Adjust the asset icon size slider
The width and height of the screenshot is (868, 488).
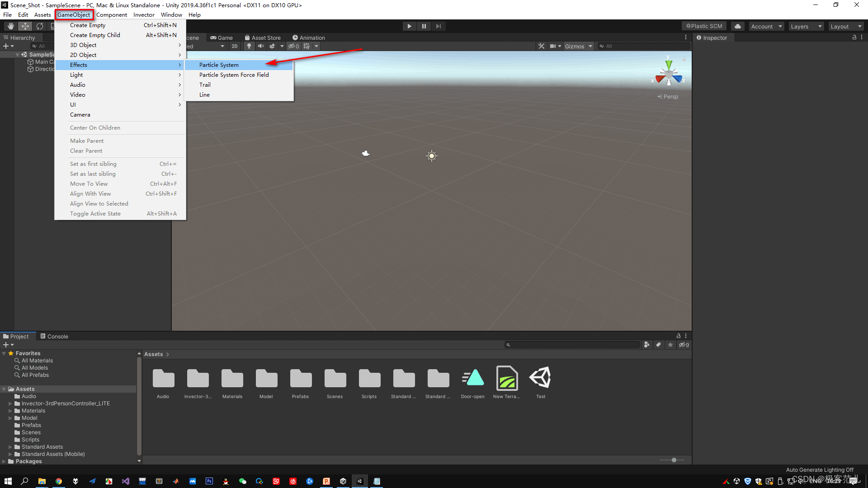(674, 460)
